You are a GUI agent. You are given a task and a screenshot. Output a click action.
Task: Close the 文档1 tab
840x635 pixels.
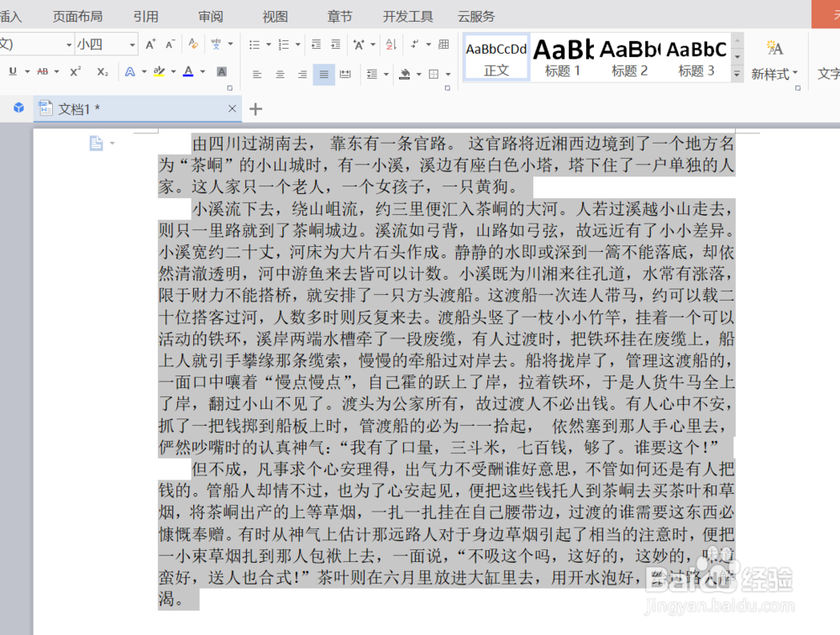[x=232, y=109]
